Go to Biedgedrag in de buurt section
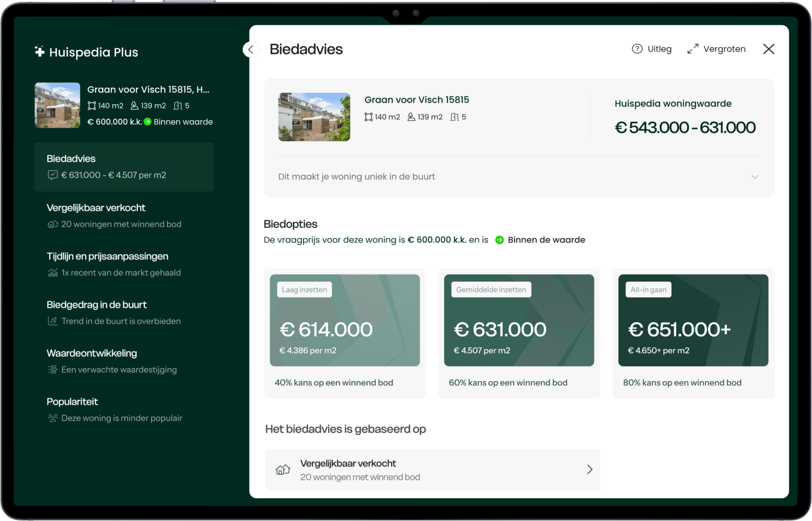The height and width of the screenshot is (521, 812). pyautogui.click(x=96, y=305)
